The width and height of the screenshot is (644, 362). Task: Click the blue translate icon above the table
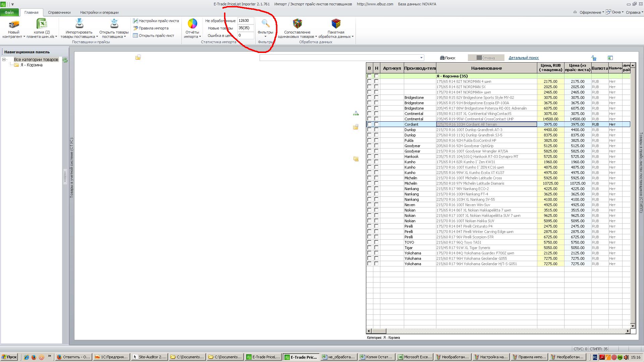click(594, 58)
